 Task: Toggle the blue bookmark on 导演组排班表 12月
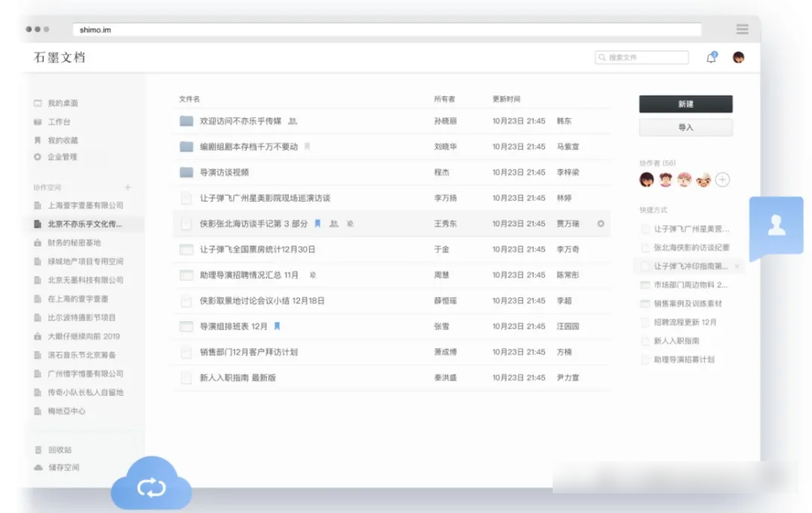point(277,326)
